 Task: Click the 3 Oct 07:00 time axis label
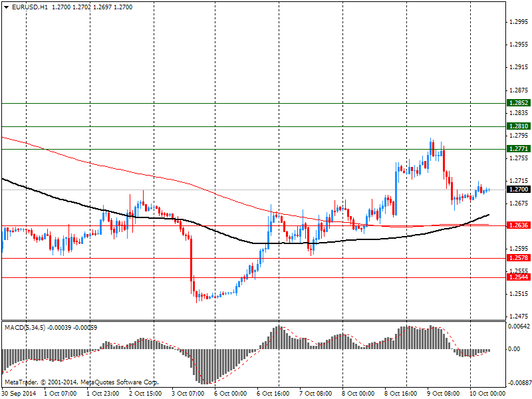point(188,394)
